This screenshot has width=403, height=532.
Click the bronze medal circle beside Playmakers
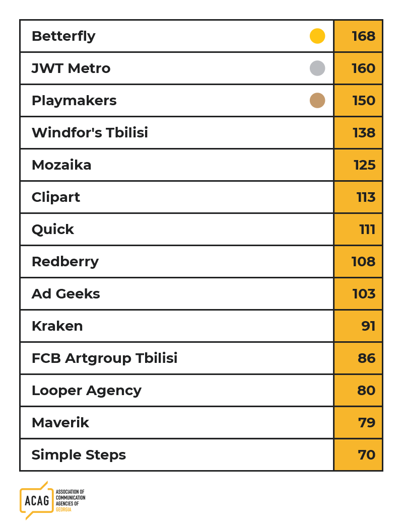tap(317, 101)
